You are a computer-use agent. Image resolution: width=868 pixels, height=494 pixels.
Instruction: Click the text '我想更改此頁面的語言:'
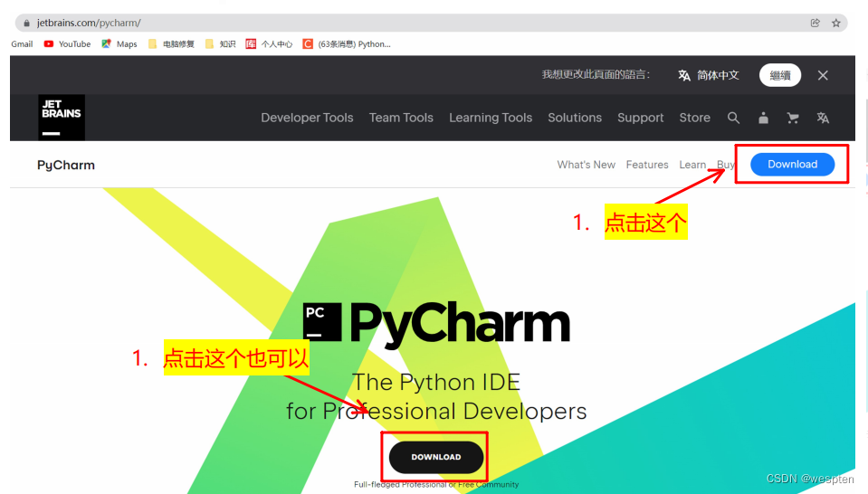pyautogui.click(x=596, y=75)
